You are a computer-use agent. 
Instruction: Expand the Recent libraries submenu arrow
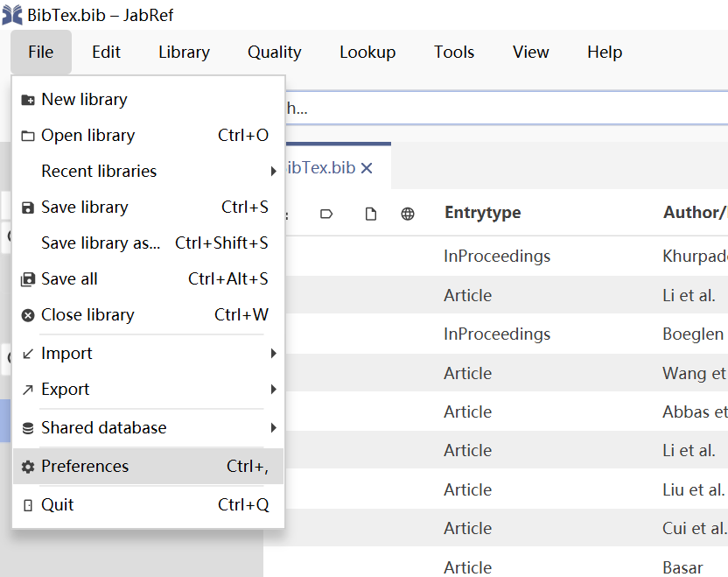(273, 172)
